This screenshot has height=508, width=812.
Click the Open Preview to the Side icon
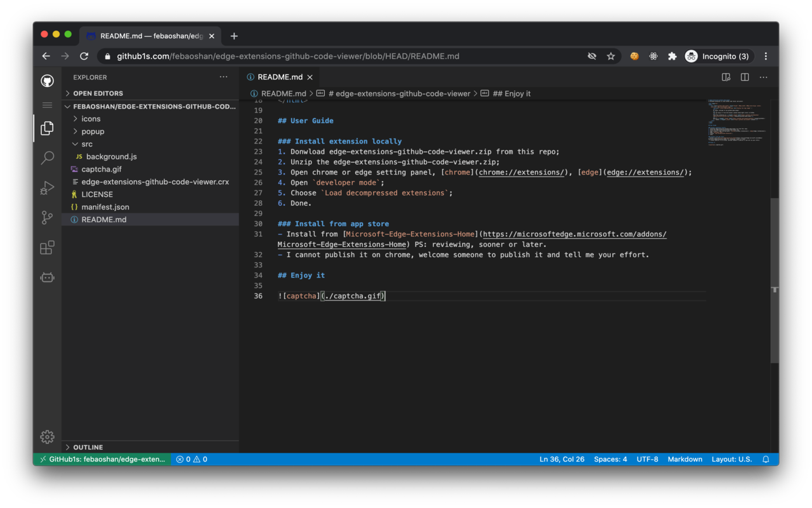pyautogui.click(x=726, y=77)
